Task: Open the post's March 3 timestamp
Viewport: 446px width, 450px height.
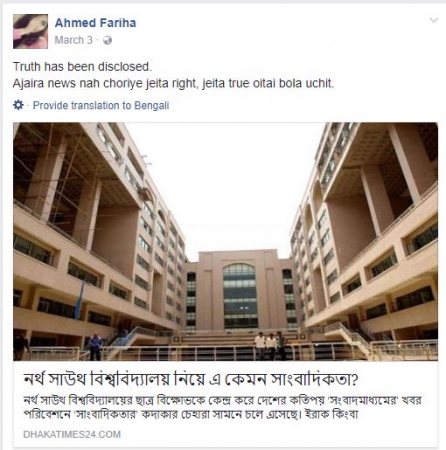Action: (74, 40)
